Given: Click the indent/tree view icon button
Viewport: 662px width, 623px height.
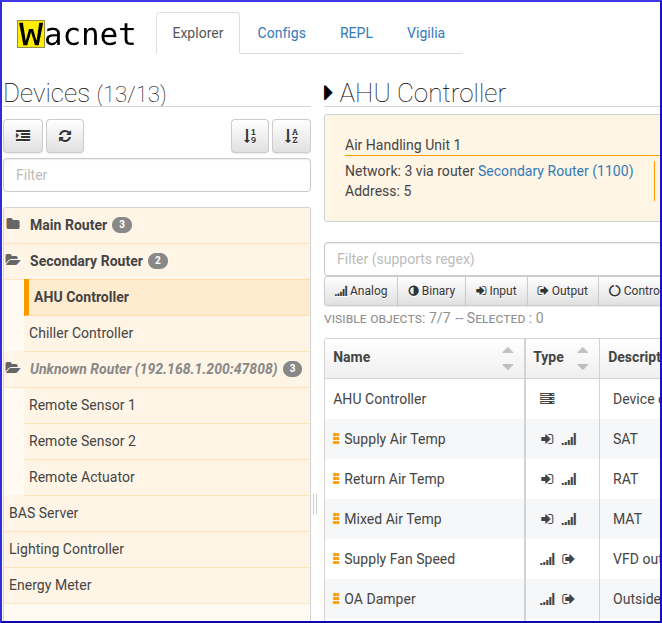Looking at the screenshot, I should click(23, 136).
